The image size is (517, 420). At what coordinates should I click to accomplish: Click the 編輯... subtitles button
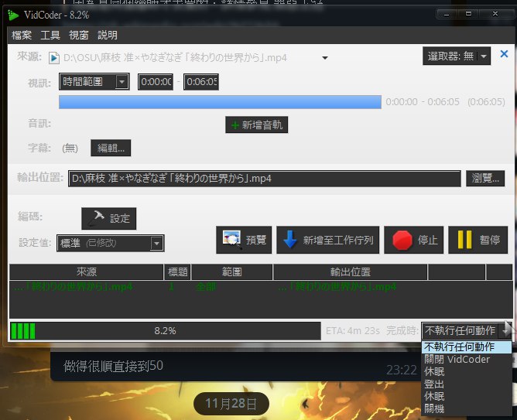coord(111,148)
